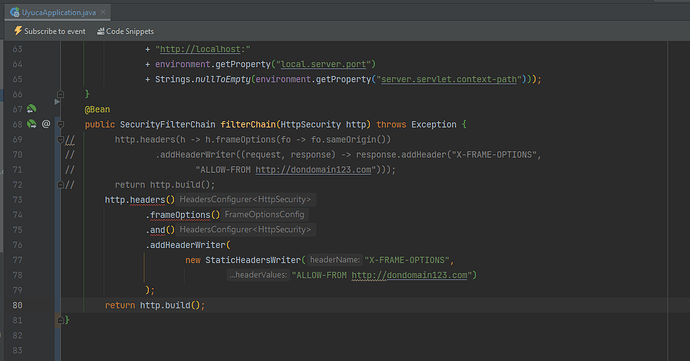This screenshot has height=361, width=690.
Task: Close the UyucaApplication.java tab
Action: coord(103,12)
